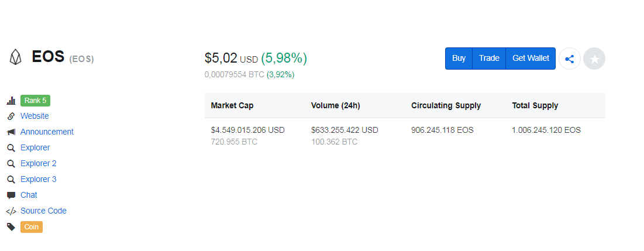Image resolution: width=644 pixels, height=251 pixels.
Task: Open the Explorer 2 link
Action: (x=38, y=164)
